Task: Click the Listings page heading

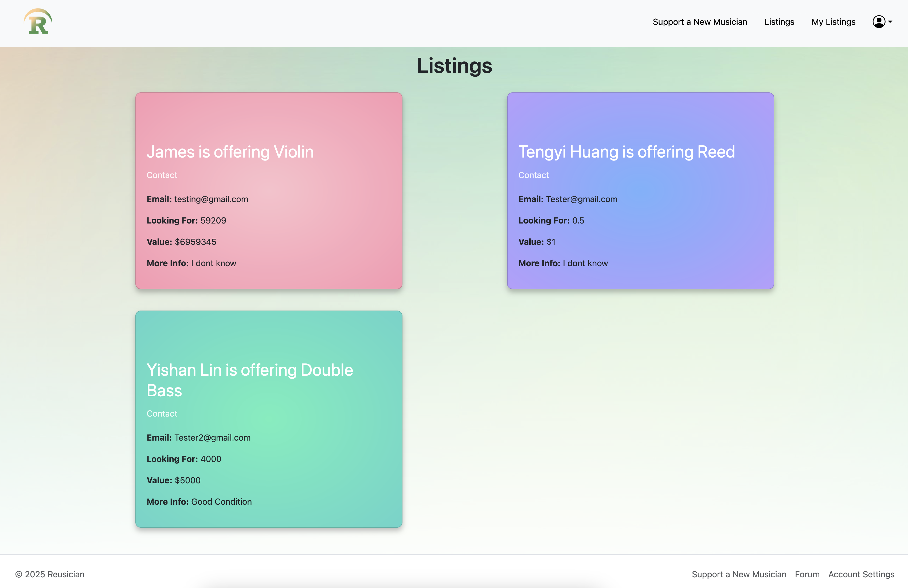Action: pos(454,66)
